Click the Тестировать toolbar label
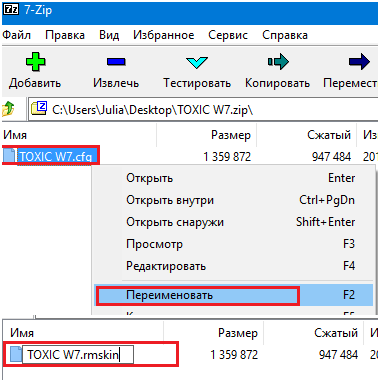The image size is (388, 380). pos(197,83)
